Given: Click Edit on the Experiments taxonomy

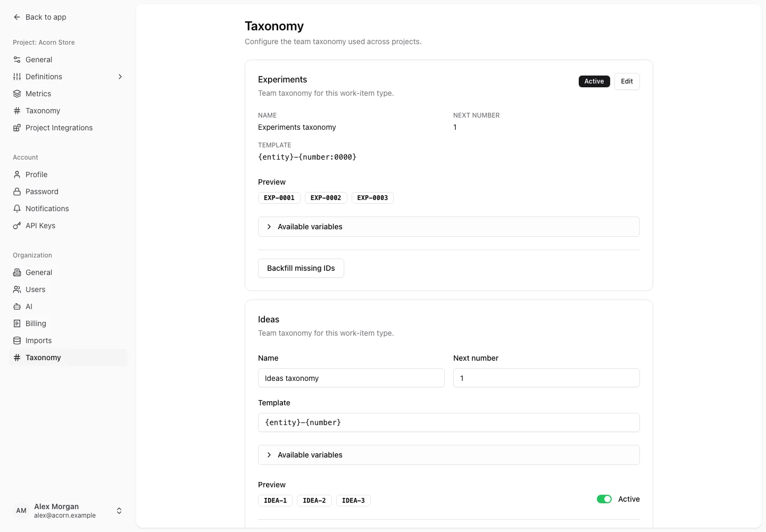Looking at the screenshot, I should pyautogui.click(x=627, y=81).
